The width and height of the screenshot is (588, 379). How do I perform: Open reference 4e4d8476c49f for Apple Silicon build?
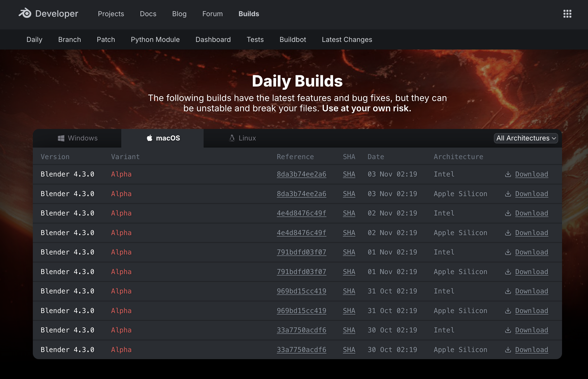pos(302,233)
